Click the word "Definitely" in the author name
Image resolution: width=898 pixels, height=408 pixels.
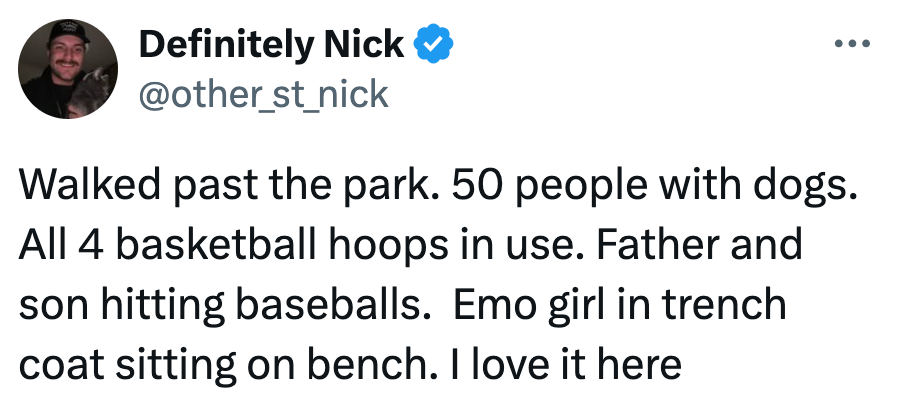[x=225, y=44]
